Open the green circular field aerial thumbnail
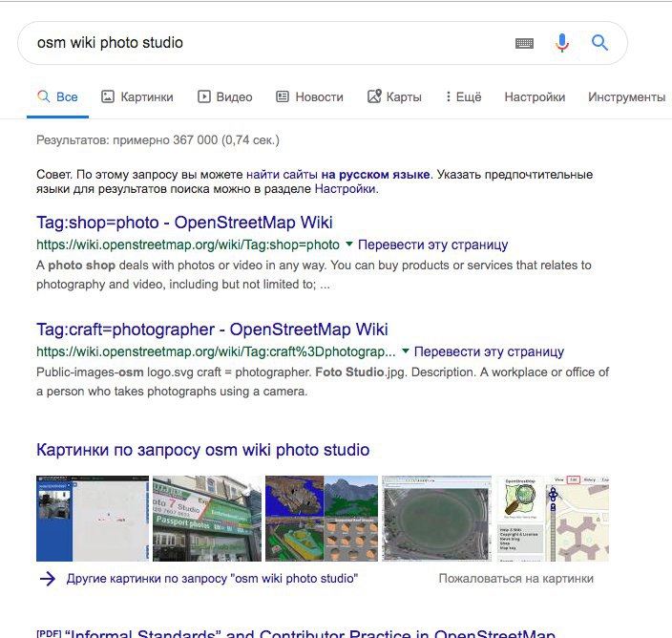Screen dimensions: 672x638 point(436,519)
